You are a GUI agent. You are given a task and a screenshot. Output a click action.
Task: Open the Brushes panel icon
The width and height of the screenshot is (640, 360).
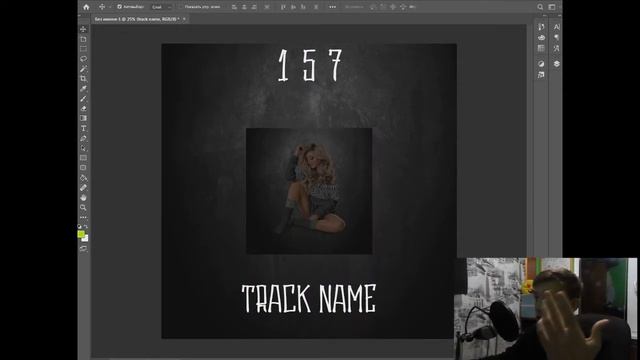(x=541, y=27)
